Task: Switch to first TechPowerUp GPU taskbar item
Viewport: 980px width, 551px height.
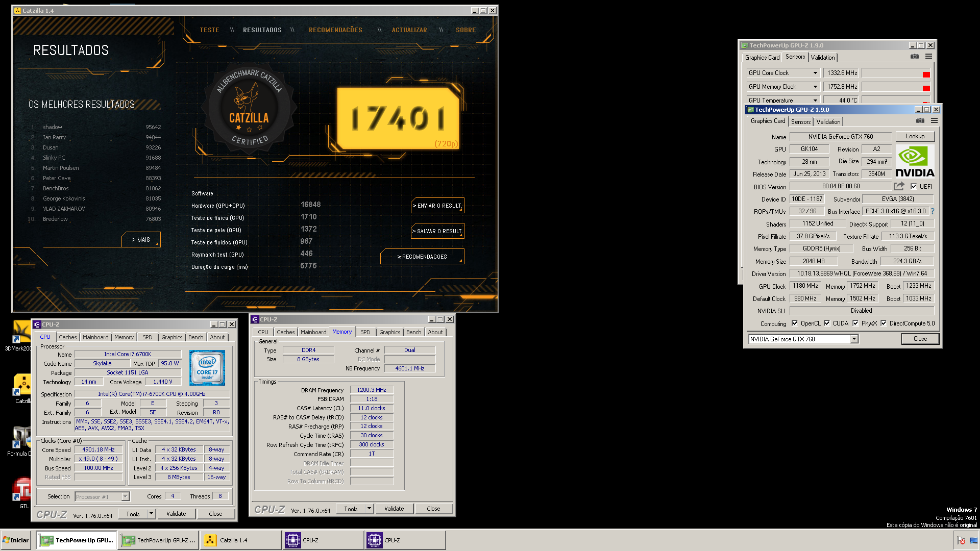Action: pos(77,540)
